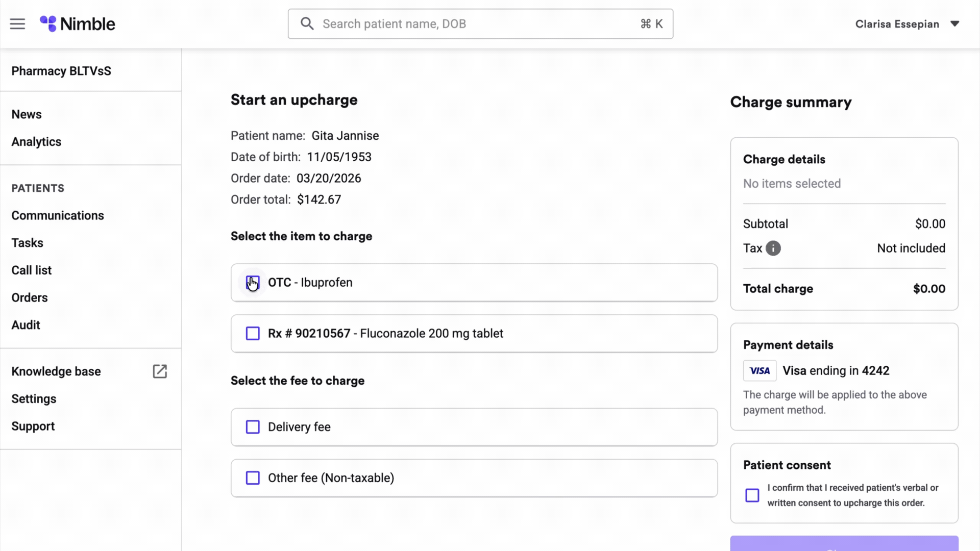Click the Tax info icon
The image size is (980, 551).
click(x=773, y=248)
